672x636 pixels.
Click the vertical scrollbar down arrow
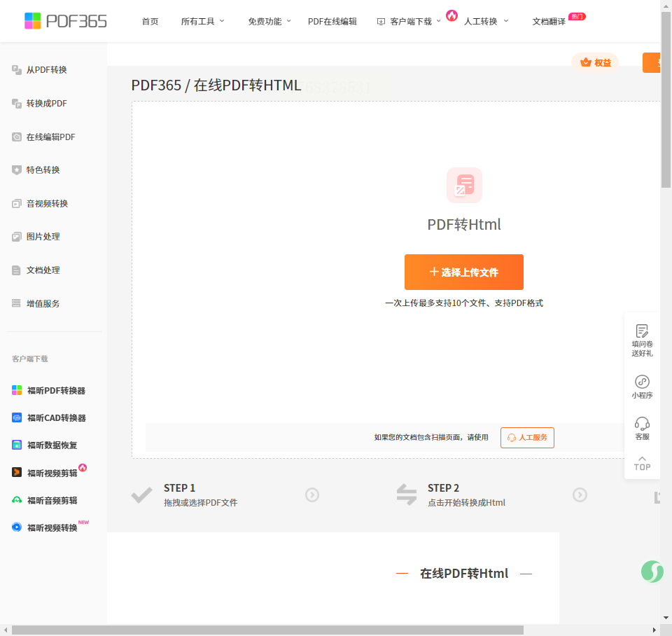(666, 618)
